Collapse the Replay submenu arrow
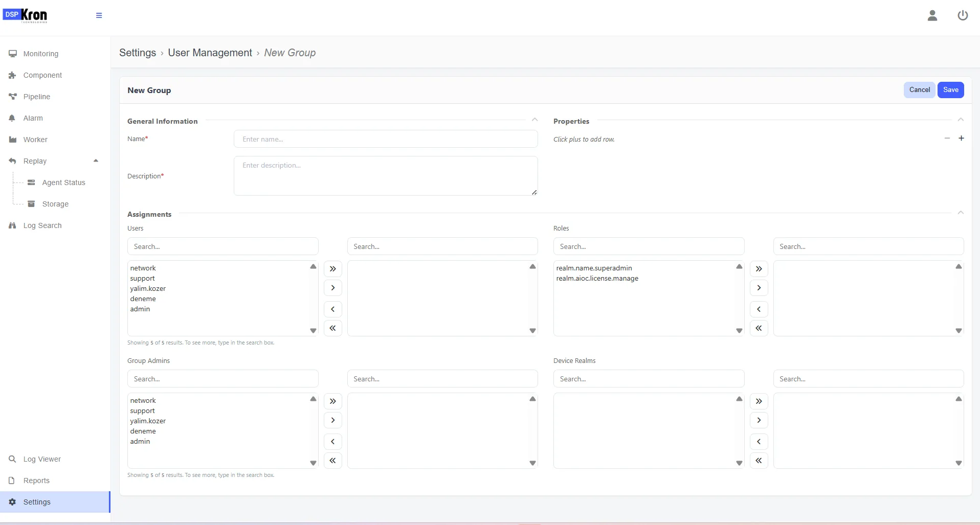This screenshot has height=525, width=980. coord(96,161)
